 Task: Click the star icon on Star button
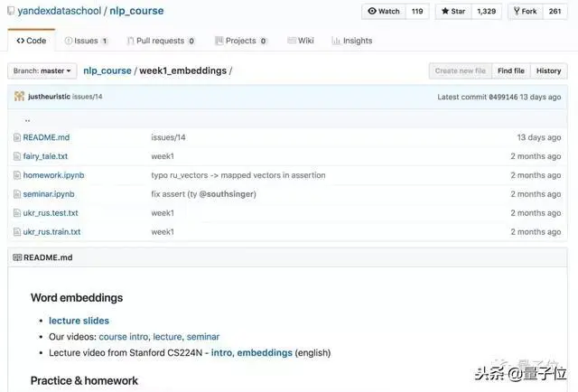click(x=445, y=11)
